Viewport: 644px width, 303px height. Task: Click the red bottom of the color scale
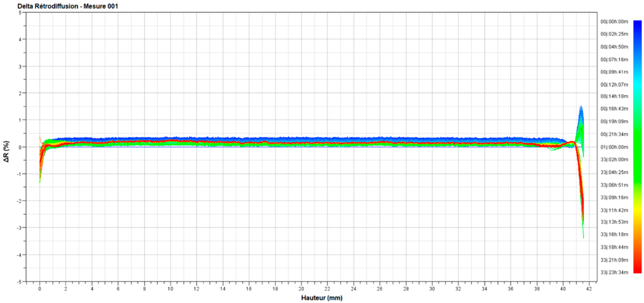(637, 271)
